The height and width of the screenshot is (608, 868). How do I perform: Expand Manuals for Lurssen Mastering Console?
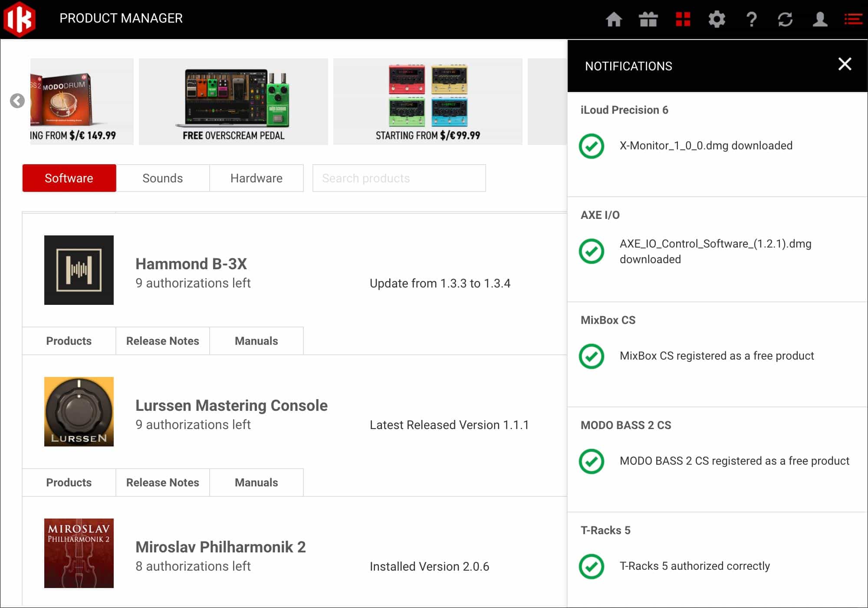(x=256, y=482)
